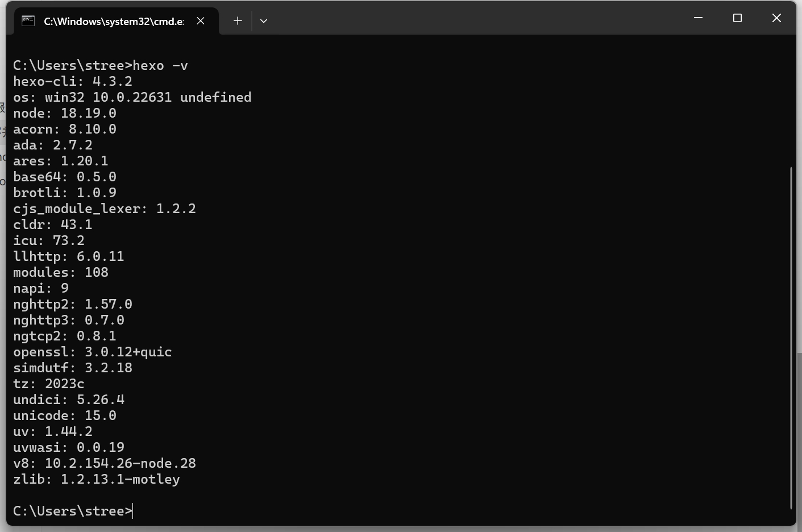Click the bottom C:\Users\stree> prompt line

click(x=72, y=511)
